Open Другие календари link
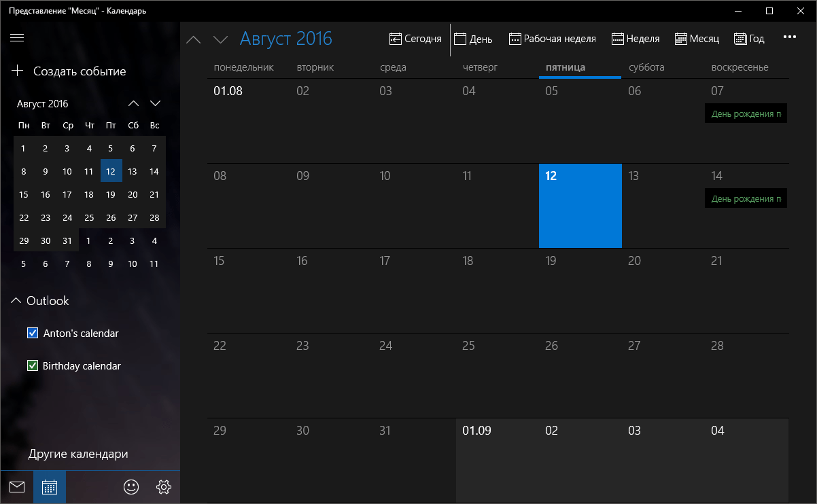The width and height of the screenshot is (817, 504). point(78,454)
